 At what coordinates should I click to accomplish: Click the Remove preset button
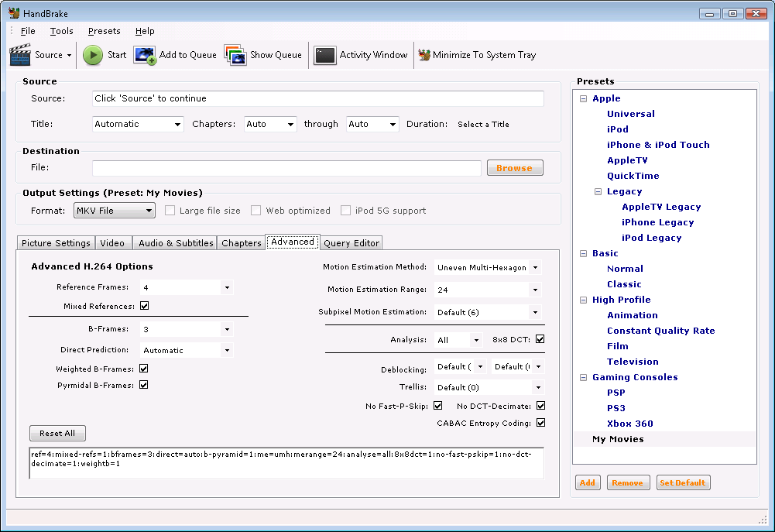click(627, 482)
